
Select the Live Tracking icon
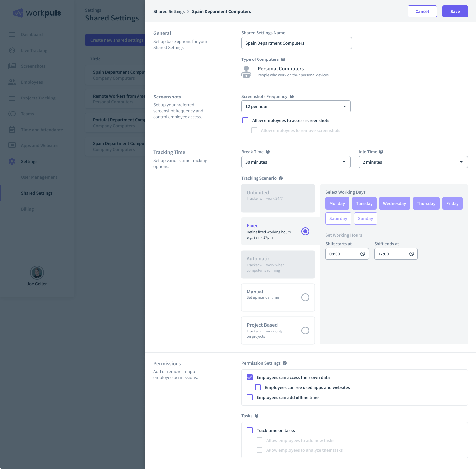(x=12, y=50)
